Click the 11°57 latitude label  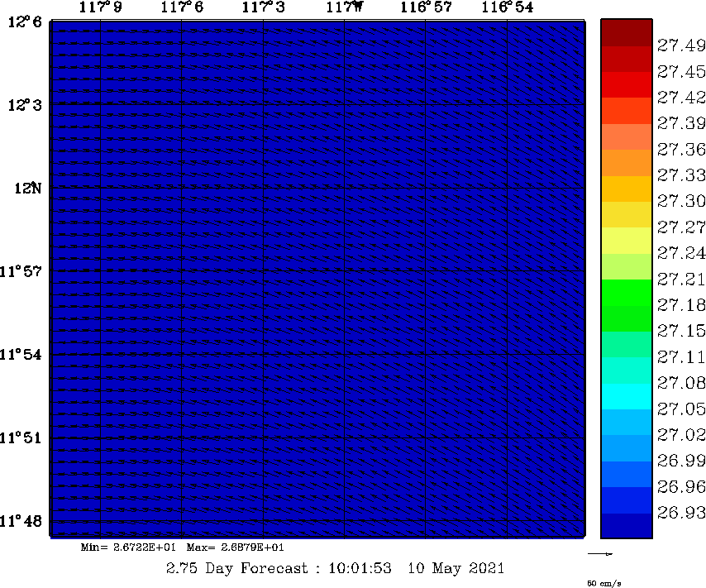click(21, 271)
